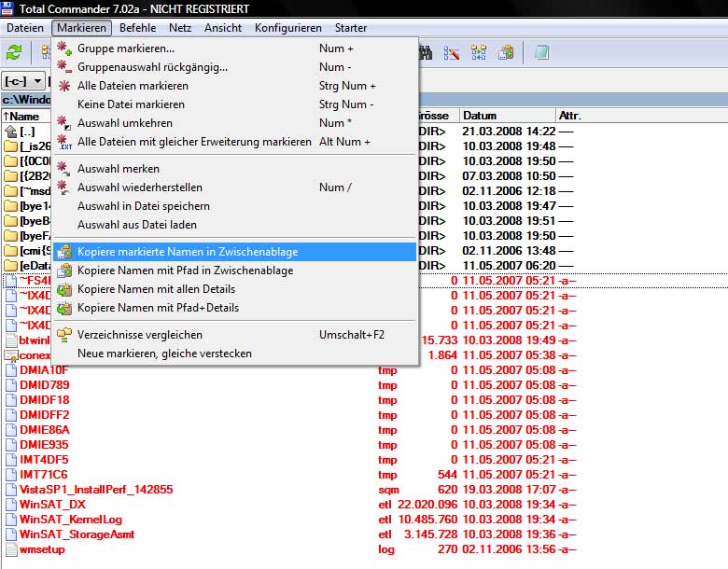Choose Kopiere Namen mit Pfad+Details
The width and height of the screenshot is (728, 569).
234,308
